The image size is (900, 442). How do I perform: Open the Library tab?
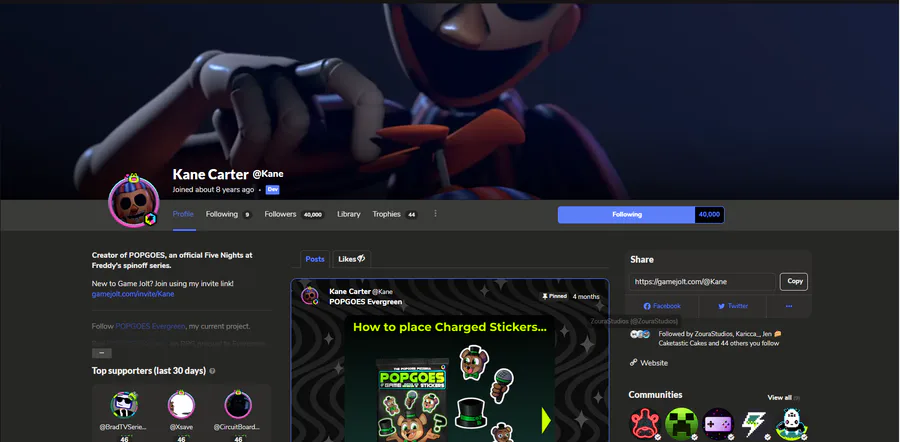(x=348, y=214)
